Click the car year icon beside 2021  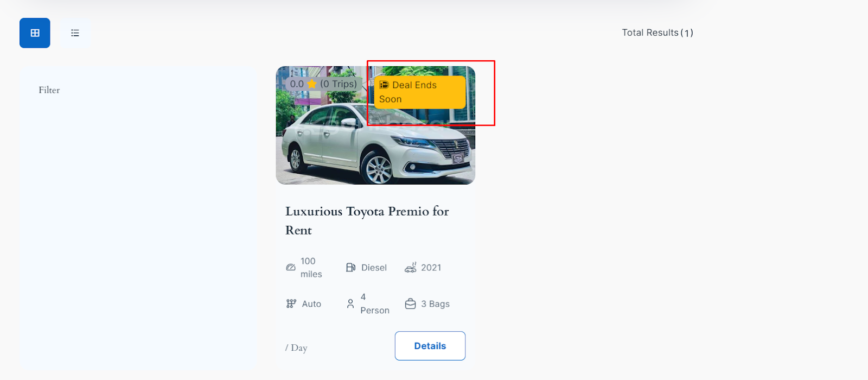(x=411, y=268)
